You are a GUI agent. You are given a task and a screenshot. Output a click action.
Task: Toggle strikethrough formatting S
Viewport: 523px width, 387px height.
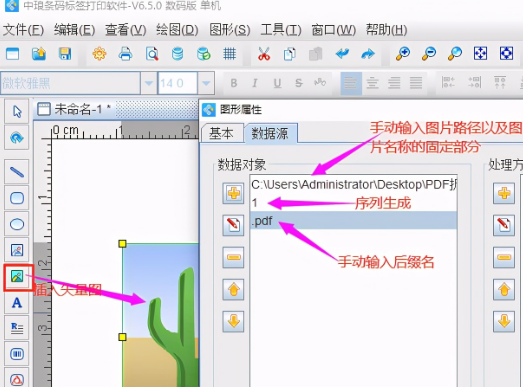(x=299, y=83)
